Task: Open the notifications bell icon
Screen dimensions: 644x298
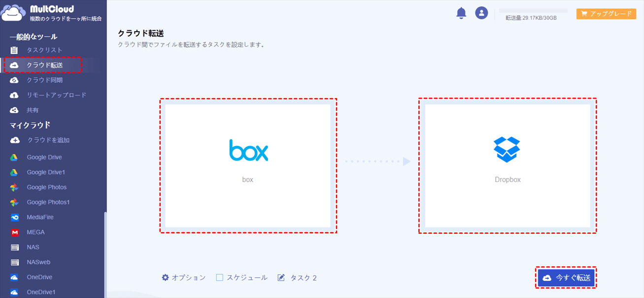Action: [x=461, y=13]
